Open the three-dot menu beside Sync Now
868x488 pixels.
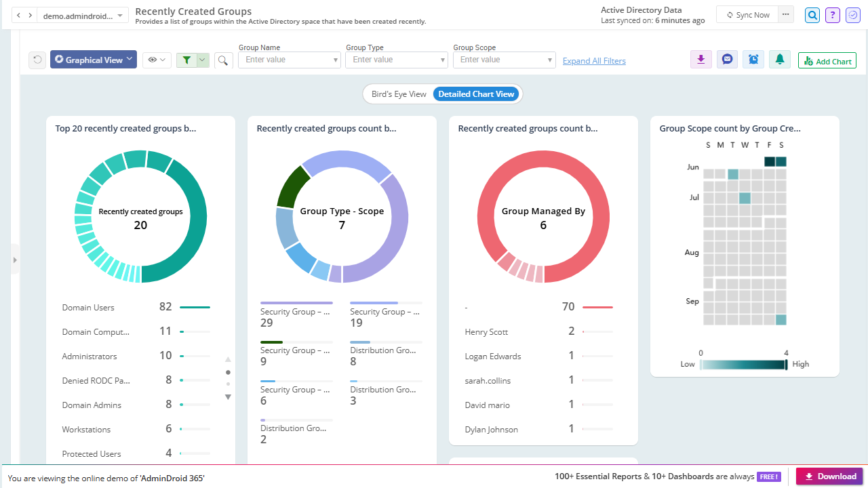(x=786, y=14)
